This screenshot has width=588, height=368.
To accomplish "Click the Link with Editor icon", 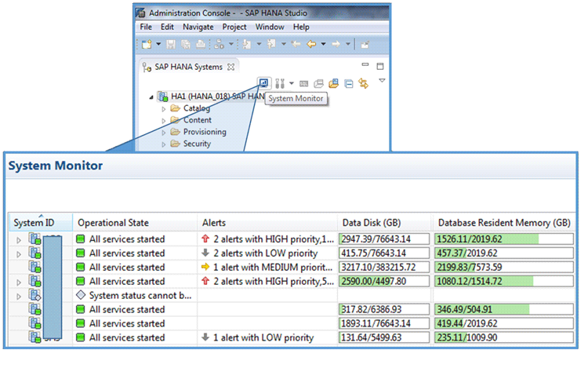I will 363,82.
